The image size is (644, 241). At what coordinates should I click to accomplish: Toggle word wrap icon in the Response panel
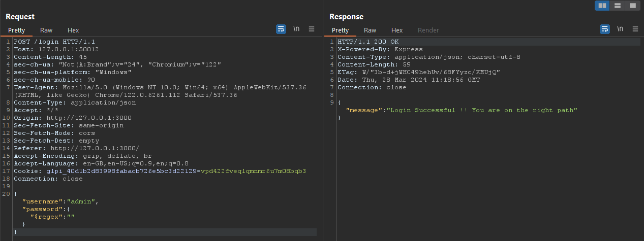pyautogui.click(x=605, y=29)
